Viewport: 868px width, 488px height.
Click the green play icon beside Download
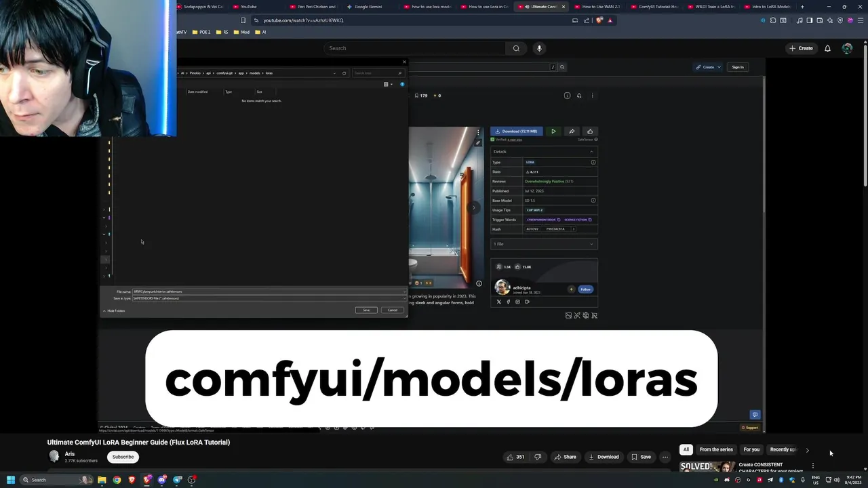pos(553,131)
